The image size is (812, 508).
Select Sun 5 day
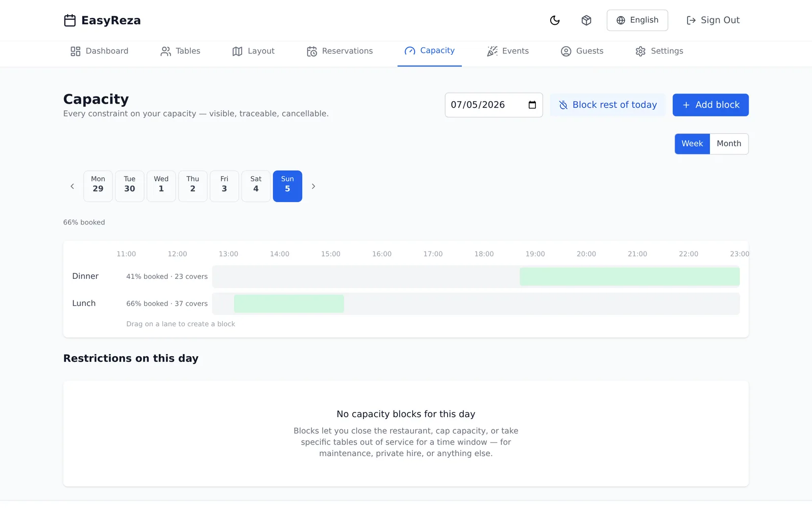coord(287,186)
